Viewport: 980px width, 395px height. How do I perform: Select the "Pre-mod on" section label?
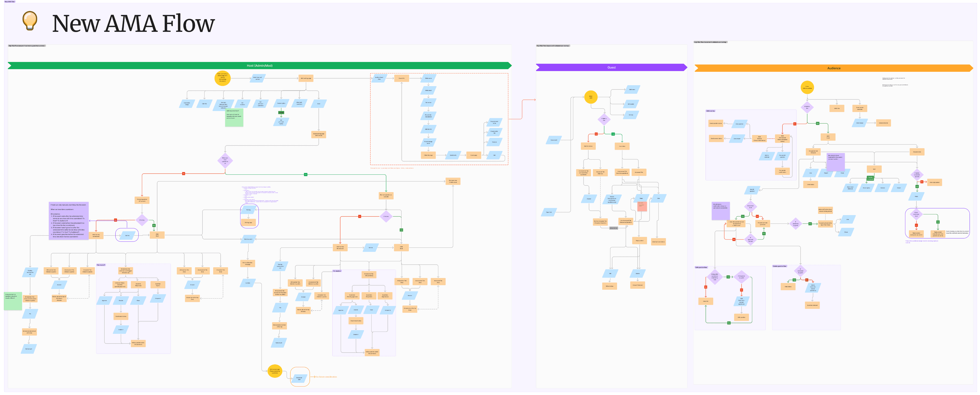[x=337, y=271]
